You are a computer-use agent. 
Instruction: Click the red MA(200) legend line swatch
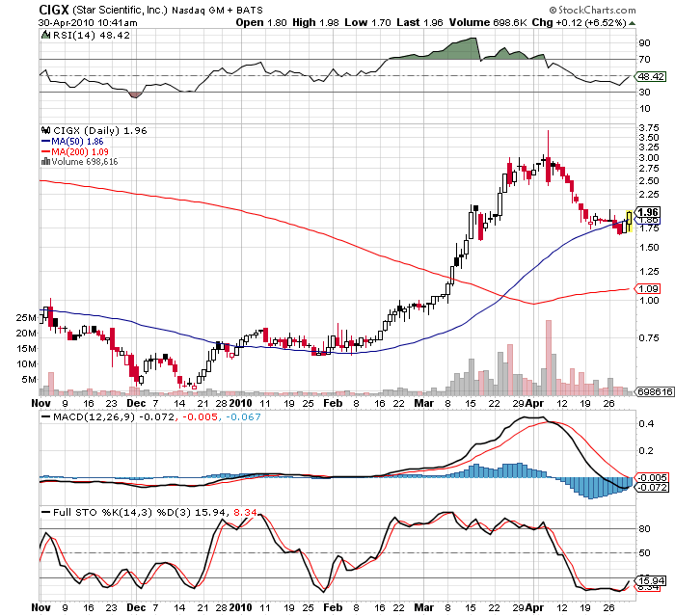click(45, 151)
